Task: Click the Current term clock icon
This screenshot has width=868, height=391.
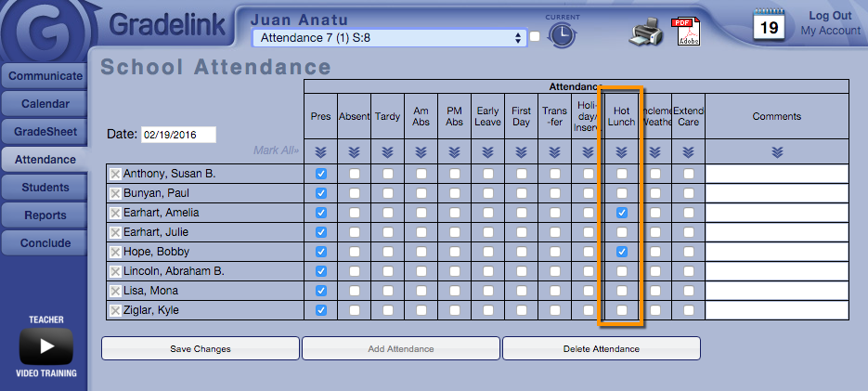Action: pos(561,35)
